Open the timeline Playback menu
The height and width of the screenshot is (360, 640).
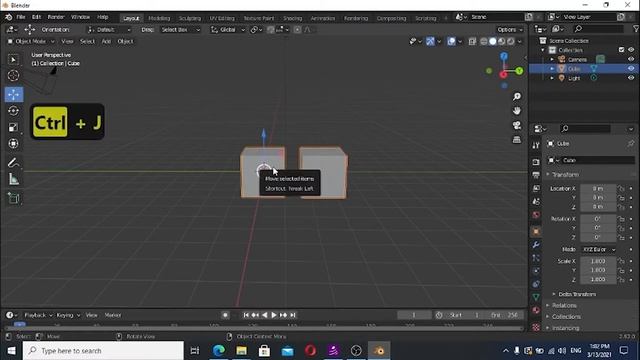click(x=38, y=315)
